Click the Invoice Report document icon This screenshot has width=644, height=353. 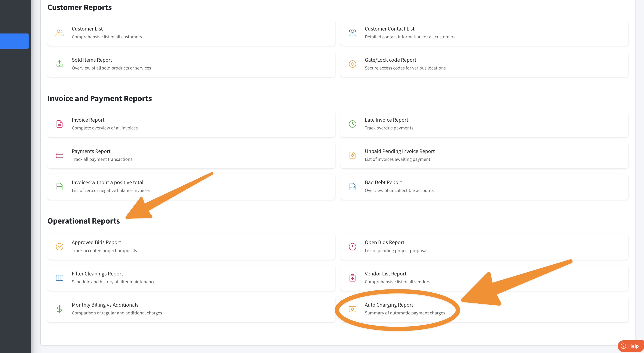[x=59, y=124]
